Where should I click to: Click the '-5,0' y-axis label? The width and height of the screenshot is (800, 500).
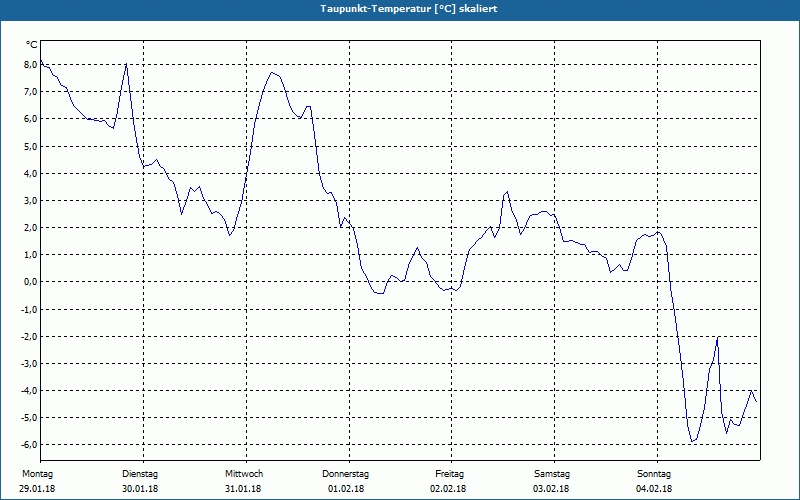[28, 417]
